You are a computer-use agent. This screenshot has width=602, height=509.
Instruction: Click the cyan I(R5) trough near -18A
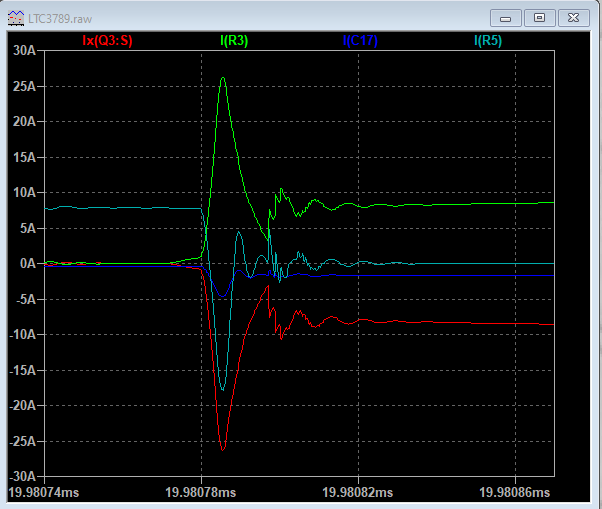point(223,390)
